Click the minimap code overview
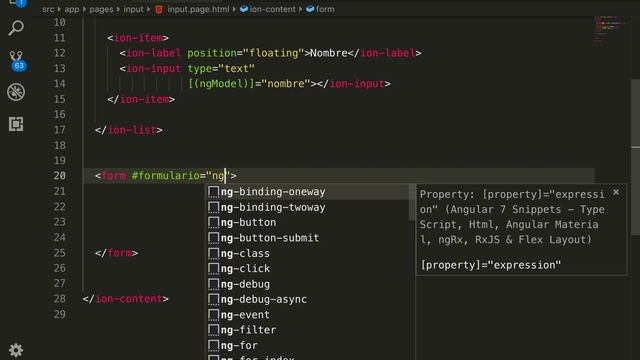 pos(609,29)
